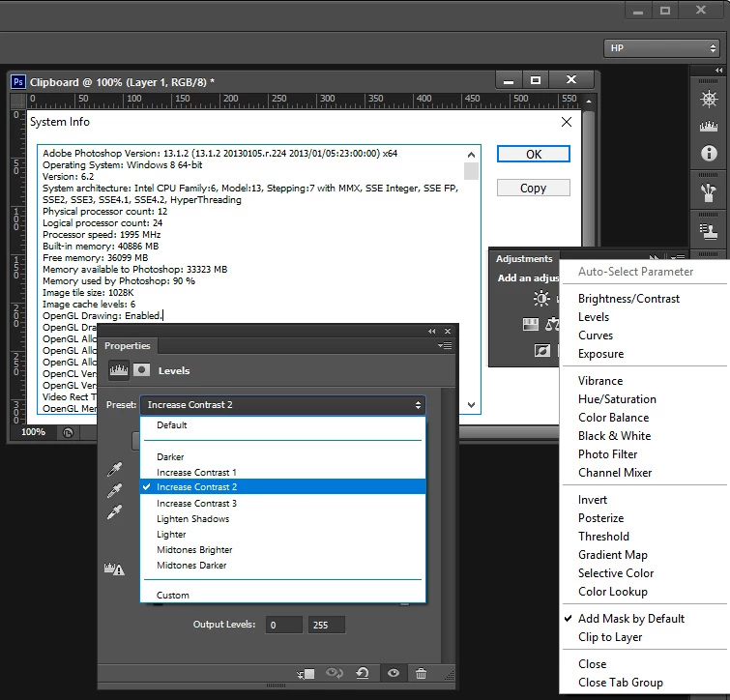Image resolution: width=730 pixels, height=700 pixels.
Task: Click document vertical scrollbar up arrow
Action: coord(589,102)
